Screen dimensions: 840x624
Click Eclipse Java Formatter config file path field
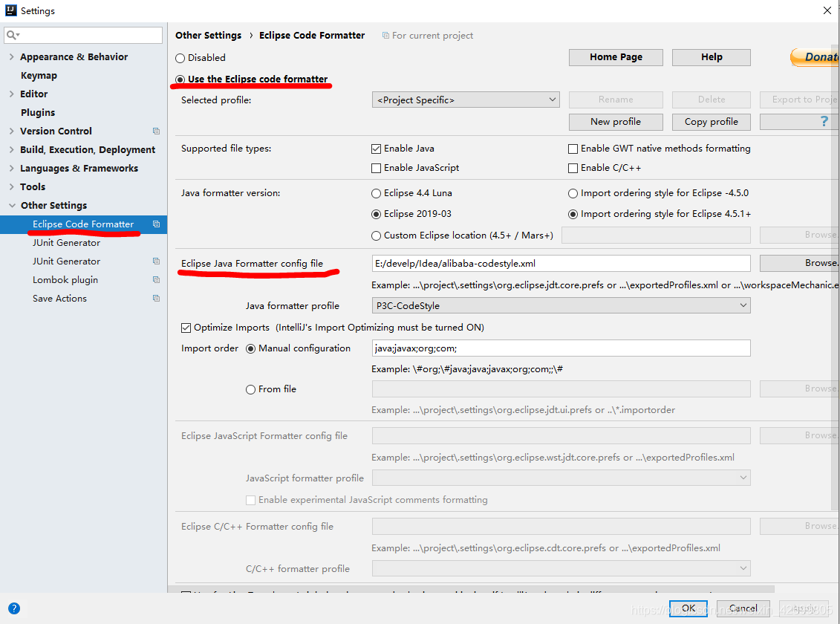tap(561, 264)
